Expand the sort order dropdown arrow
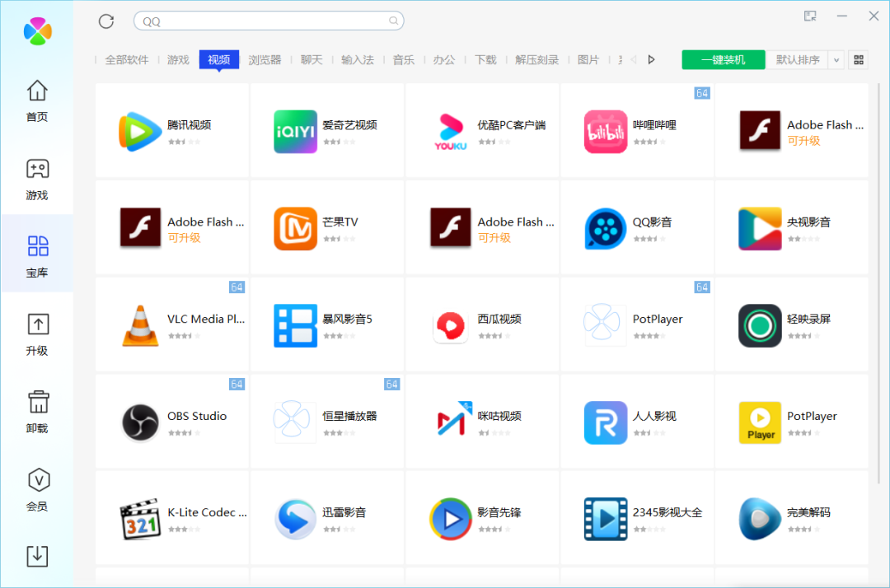 (x=836, y=59)
